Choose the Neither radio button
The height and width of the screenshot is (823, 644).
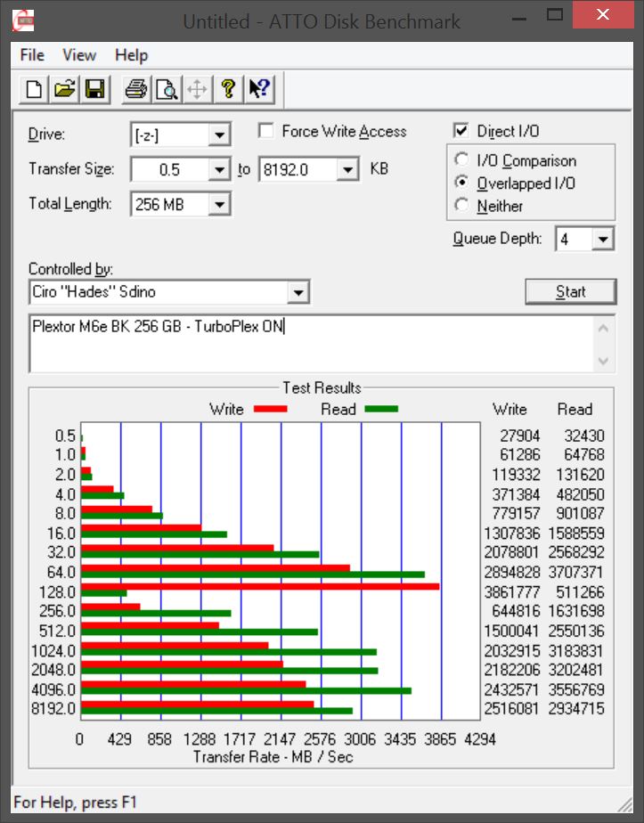[x=461, y=206]
